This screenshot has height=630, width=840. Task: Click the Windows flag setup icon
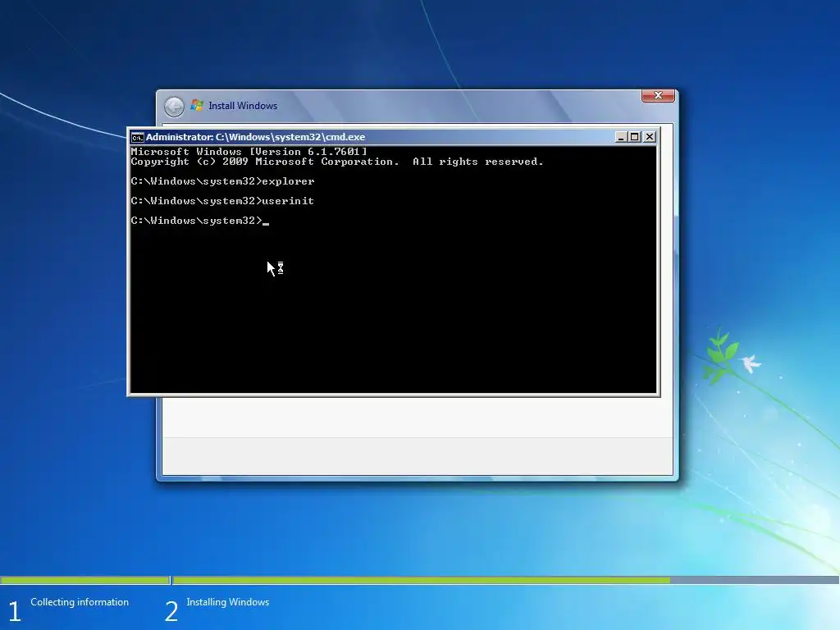click(x=197, y=106)
